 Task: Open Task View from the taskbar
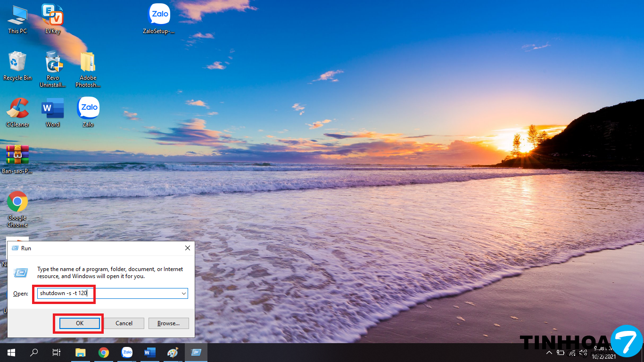[56, 353]
